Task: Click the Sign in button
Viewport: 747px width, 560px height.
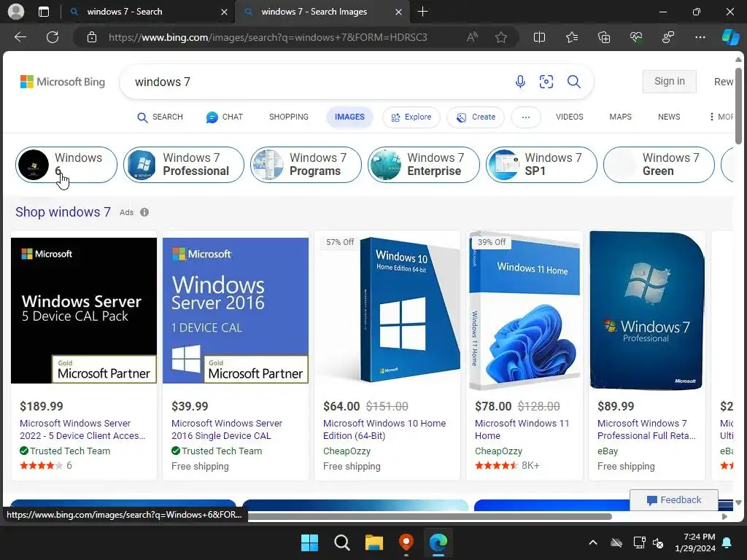Action: point(670,82)
